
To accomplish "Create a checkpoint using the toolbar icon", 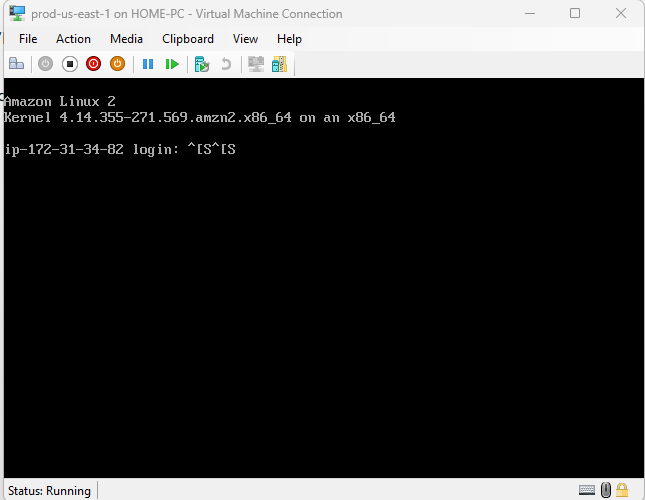I will (202, 64).
